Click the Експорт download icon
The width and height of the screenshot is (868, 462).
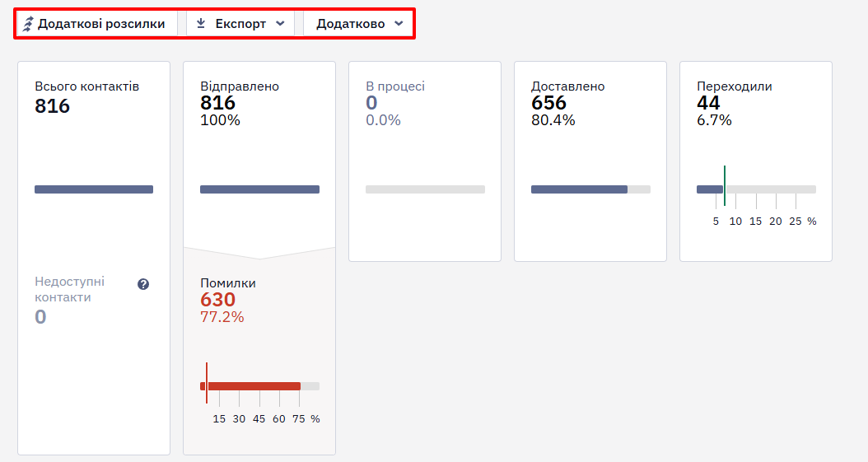tap(201, 23)
